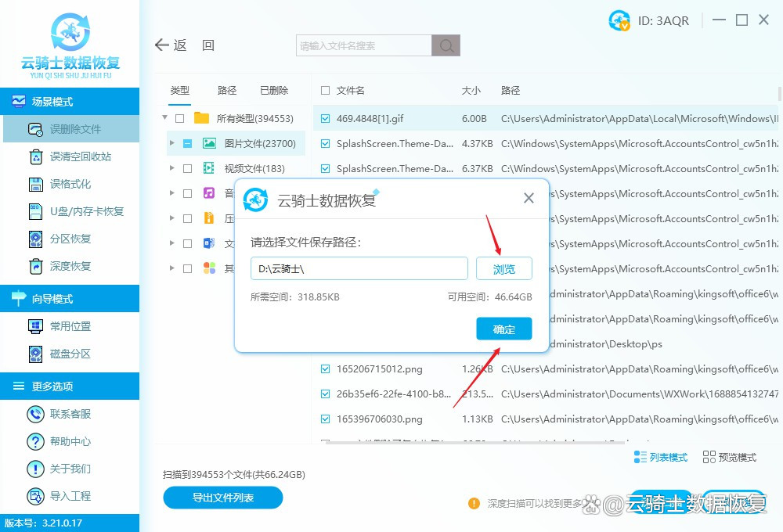Open the 已删除 tab
Viewport: 783px width, 532px height.
point(273,90)
